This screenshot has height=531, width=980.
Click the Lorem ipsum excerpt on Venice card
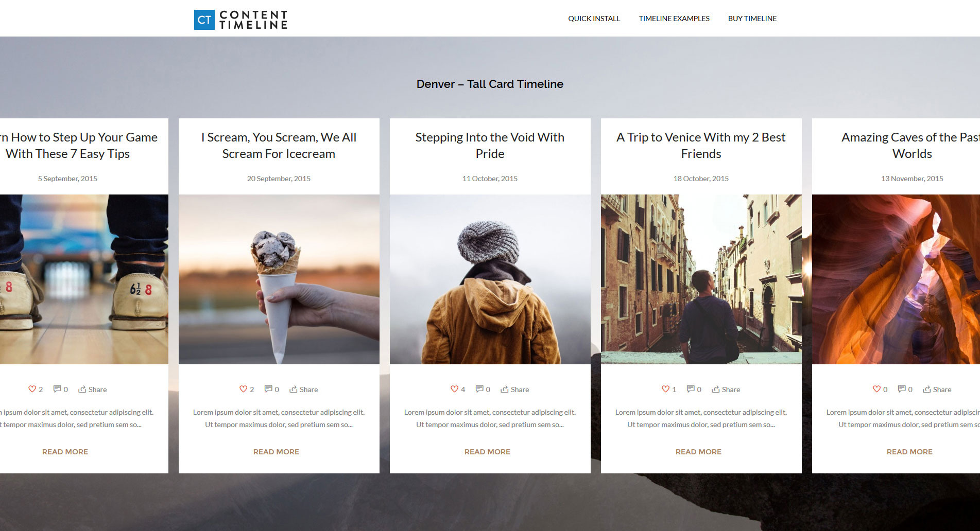701,418
